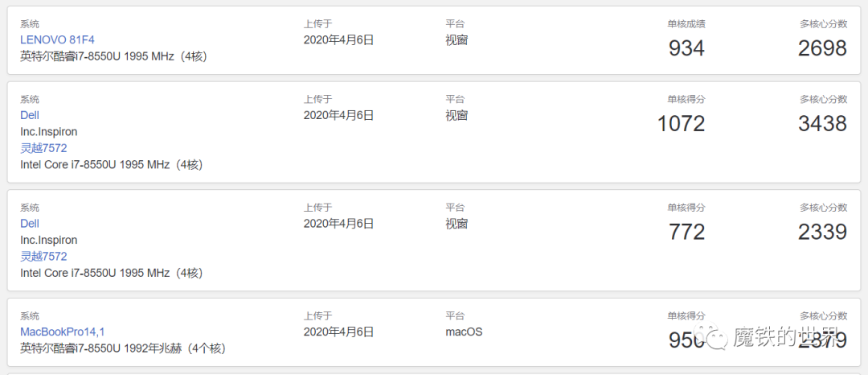Select the multi-core score 2339
Image resolution: width=868 pixels, height=375 pixels.
pos(822,233)
